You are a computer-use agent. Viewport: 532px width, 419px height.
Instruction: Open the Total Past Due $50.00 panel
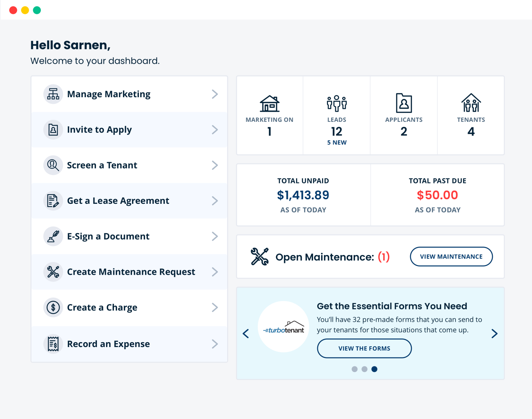tap(437, 195)
